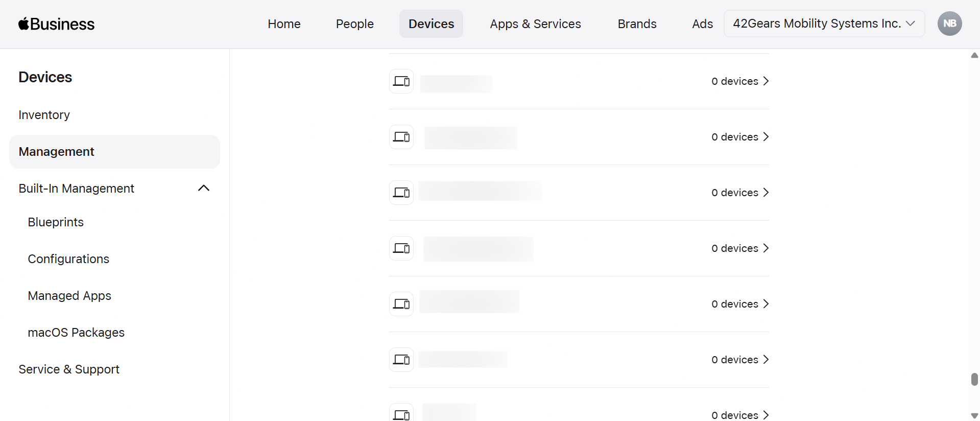The image size is (980, 421).
Task: Open macOS Packages in the sidebar
Action: (x=76, y=333)
